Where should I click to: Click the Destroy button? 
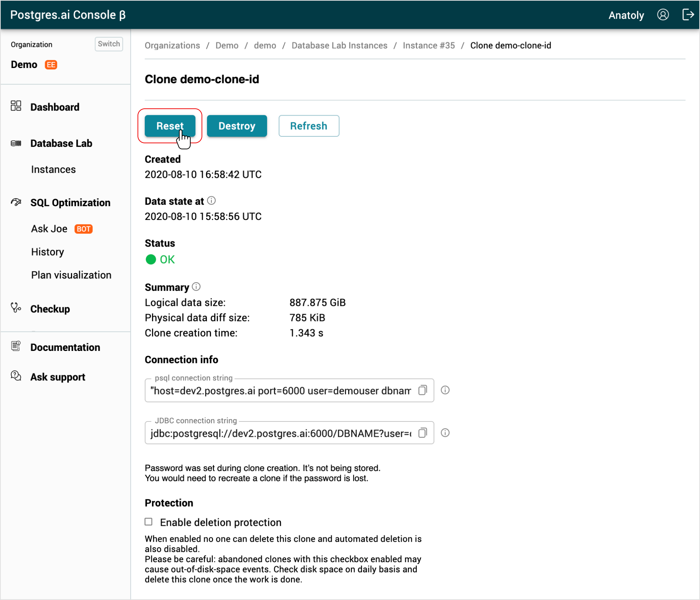237,126
